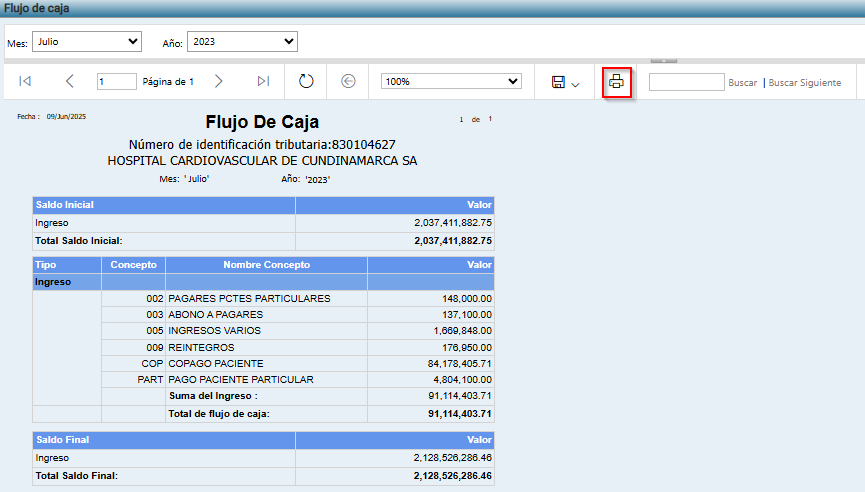Select the ABONO A PAGARES concept
This screenshot has width=865, height=492.
tap(216, 314)
